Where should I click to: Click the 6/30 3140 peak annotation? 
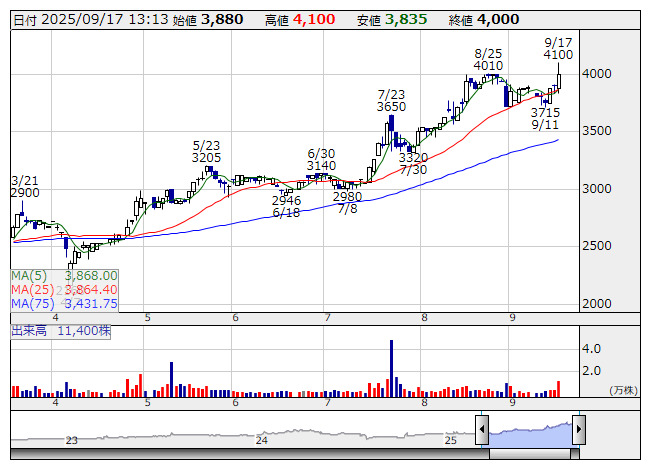pyautogui.click(x=321, y=159)
